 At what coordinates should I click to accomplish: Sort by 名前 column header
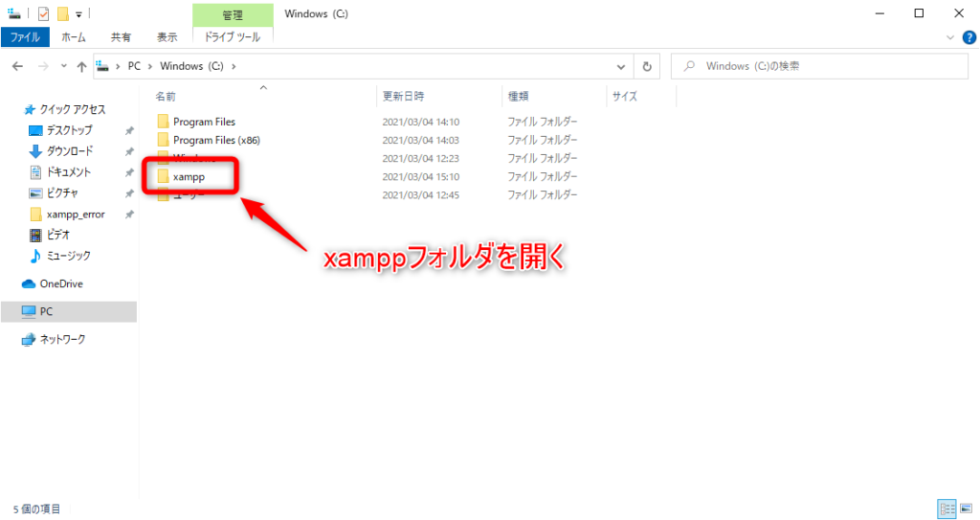[x=166, y=97]
